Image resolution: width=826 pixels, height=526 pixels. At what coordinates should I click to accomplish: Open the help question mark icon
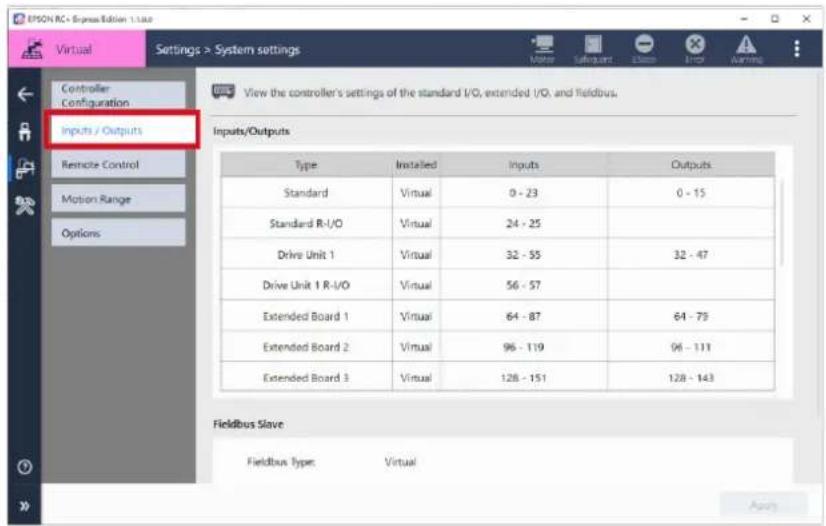tap(25, 467)
